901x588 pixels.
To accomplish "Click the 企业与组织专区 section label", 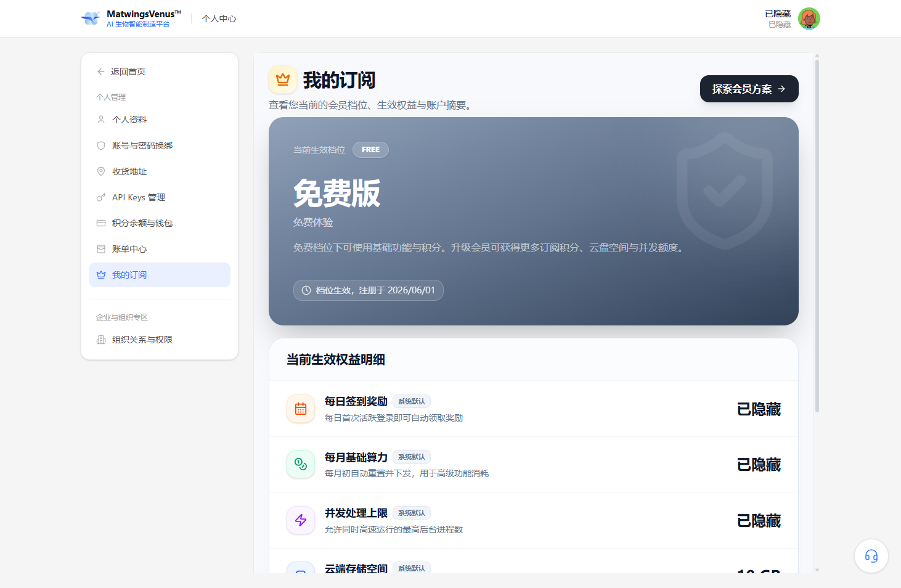I will 122,317.
